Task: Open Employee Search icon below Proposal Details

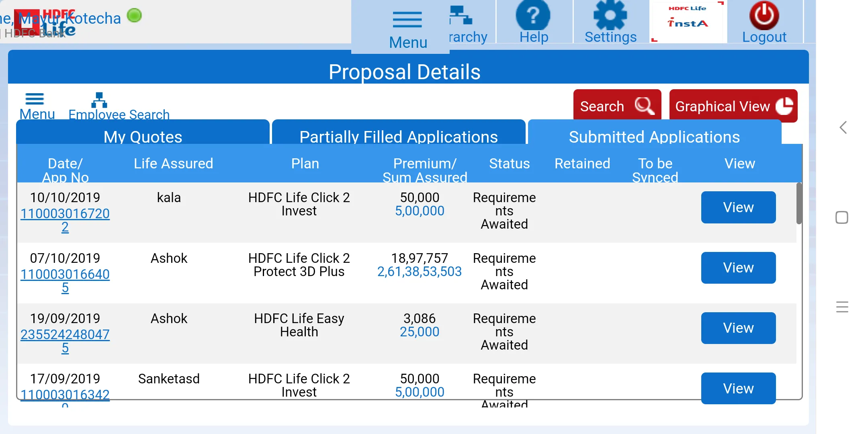Action: click(x=100, y=100)
